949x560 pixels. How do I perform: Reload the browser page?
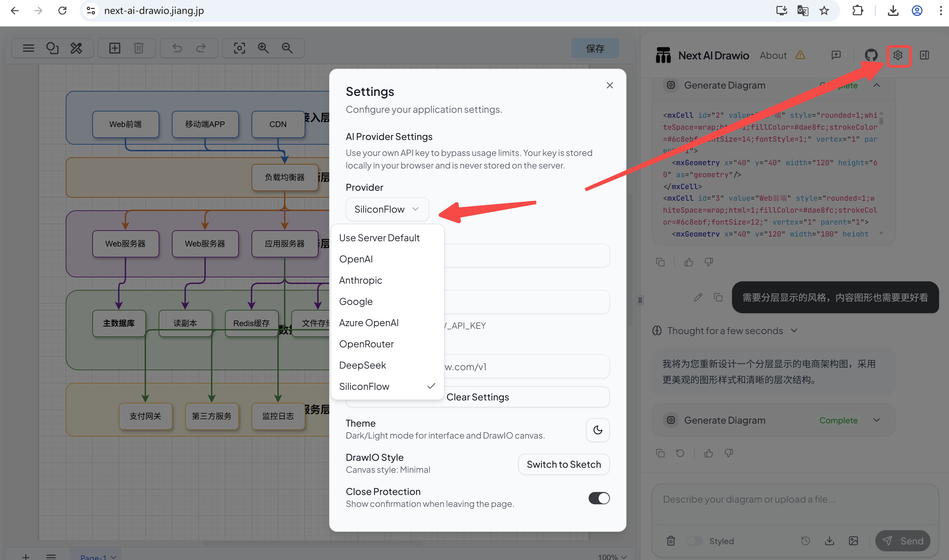pos(63,11)
